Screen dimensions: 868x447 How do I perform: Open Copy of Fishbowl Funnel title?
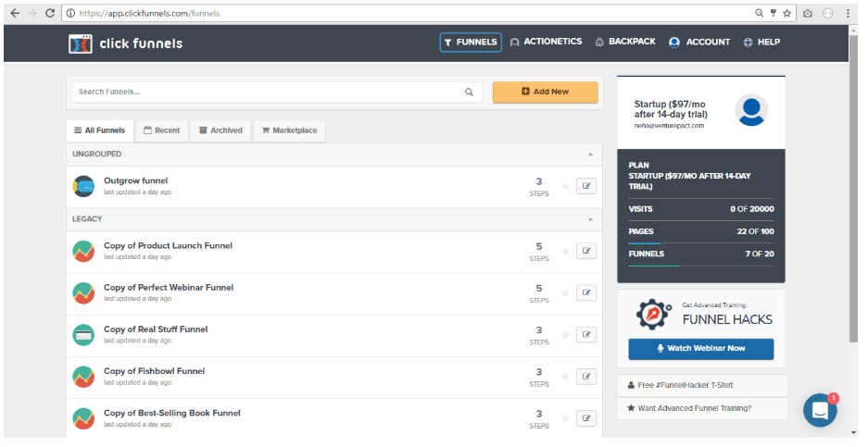pyautogui.click(x=154, y=371)
